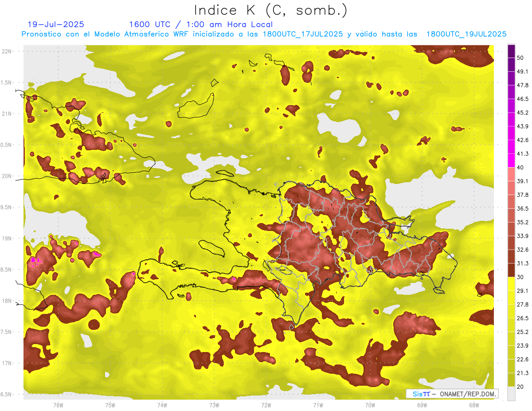
Task: Click the colorbar value '39.1'
Action: tap(522, 181)
